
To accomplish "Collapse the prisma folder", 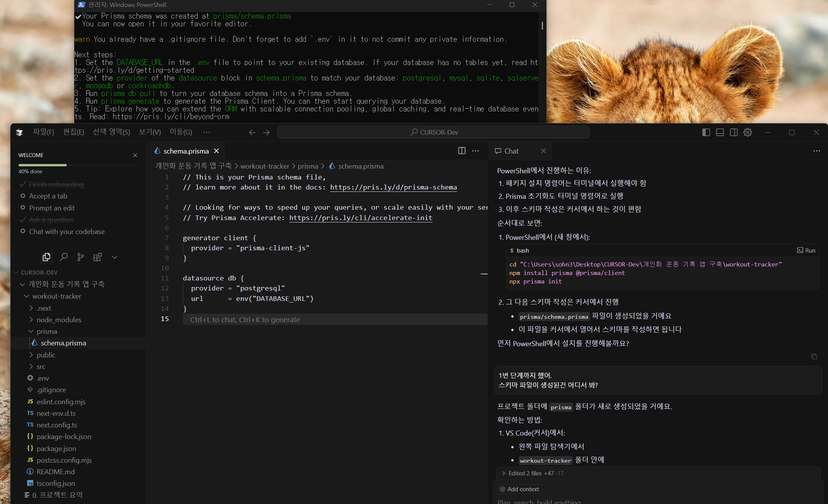I will click(47, 331).
